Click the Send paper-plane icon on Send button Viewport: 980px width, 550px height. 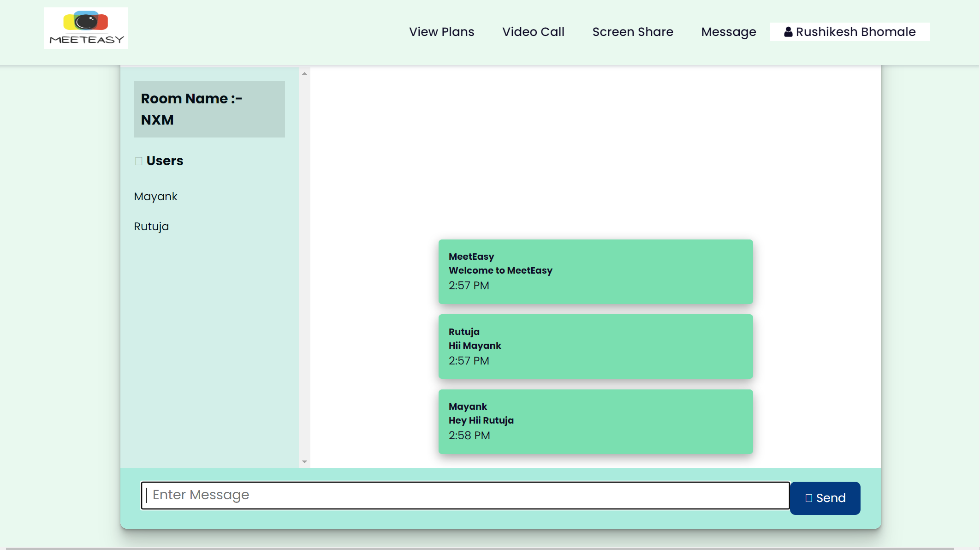click(x=808, y=498)
